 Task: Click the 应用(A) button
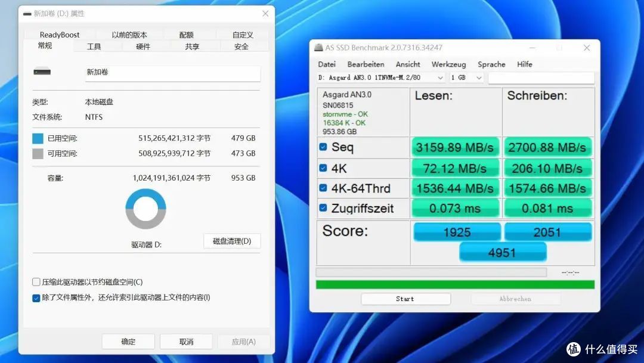point(243,342)
